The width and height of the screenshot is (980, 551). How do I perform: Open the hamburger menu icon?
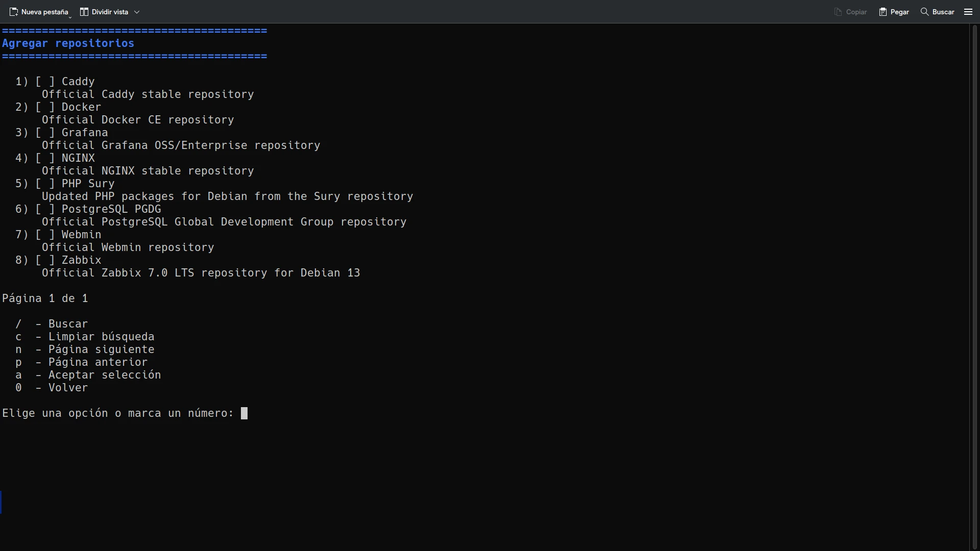point(968,12)
